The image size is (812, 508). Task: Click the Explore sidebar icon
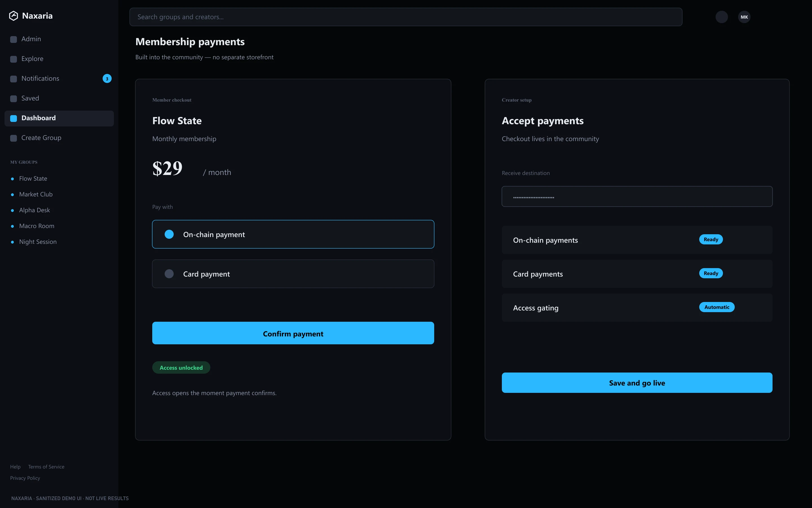[x=14, y=59]
